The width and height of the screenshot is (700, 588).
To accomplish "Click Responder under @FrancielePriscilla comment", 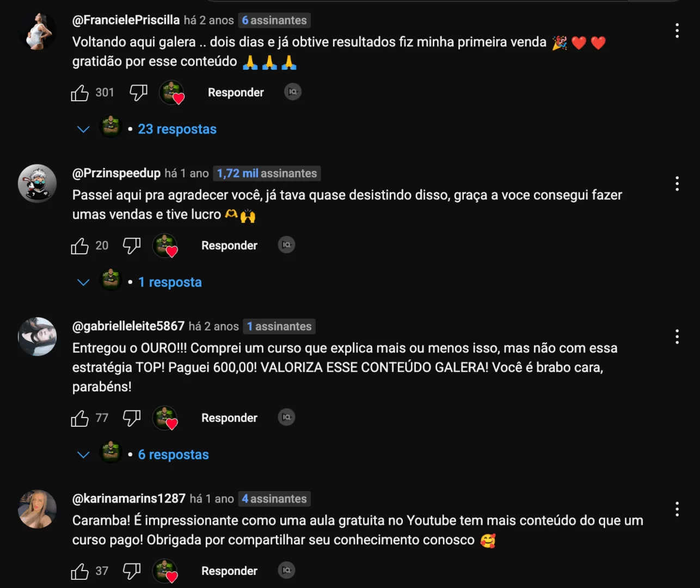I will (236, 93).
